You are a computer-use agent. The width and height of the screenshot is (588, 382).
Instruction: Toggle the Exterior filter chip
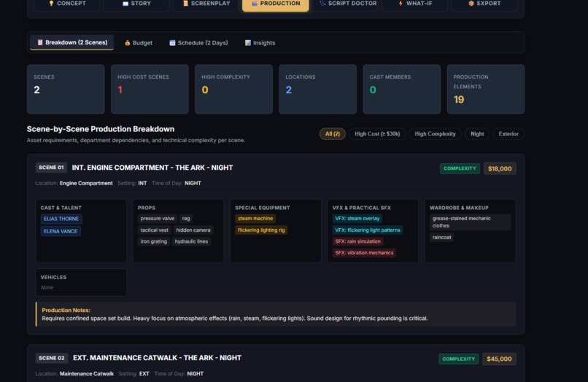pos(508,134)
